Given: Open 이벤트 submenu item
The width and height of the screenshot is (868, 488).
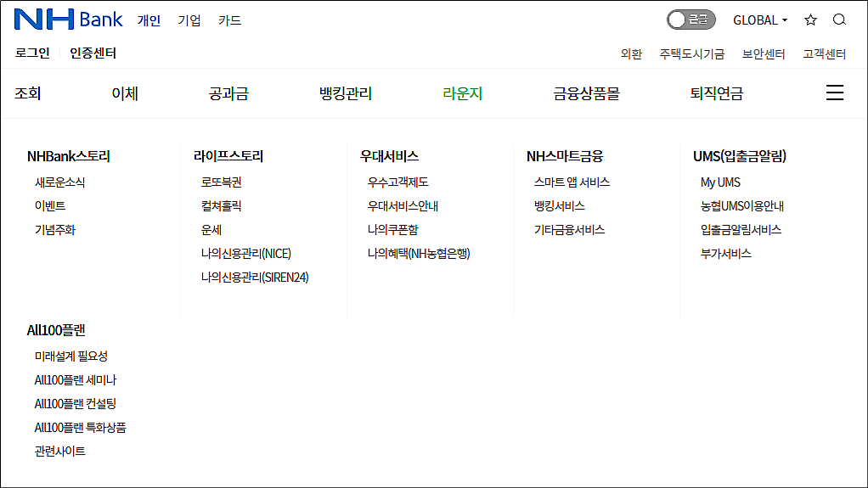Looking at the screenshot, I should [50, 206].
